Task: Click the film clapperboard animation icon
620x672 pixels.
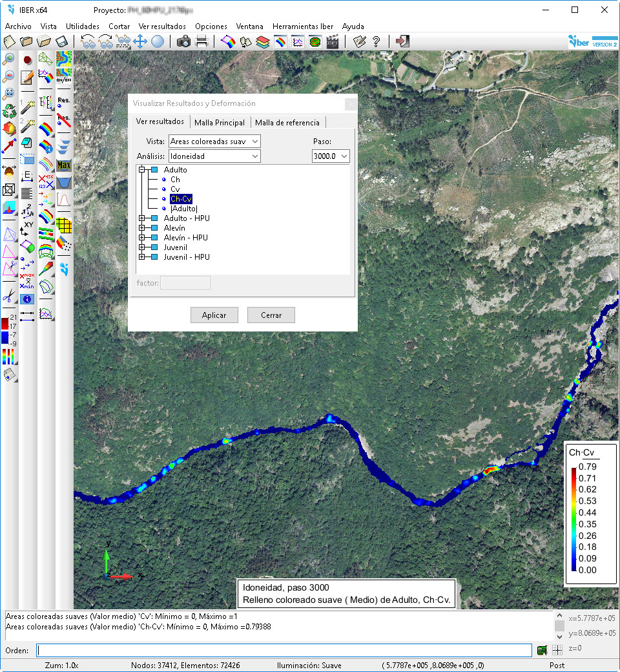Action: coord(333,42)
